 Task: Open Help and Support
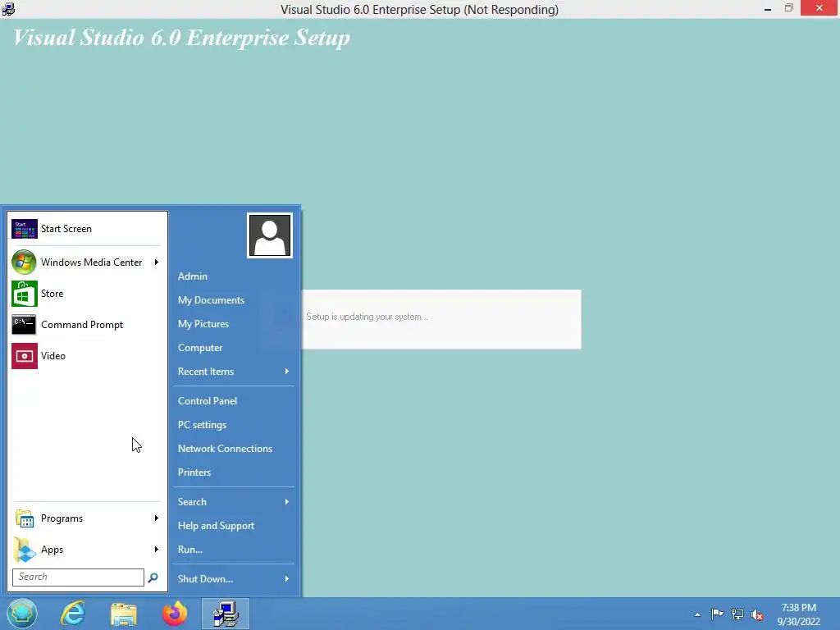pyautogui.click(x=216, y=526)
